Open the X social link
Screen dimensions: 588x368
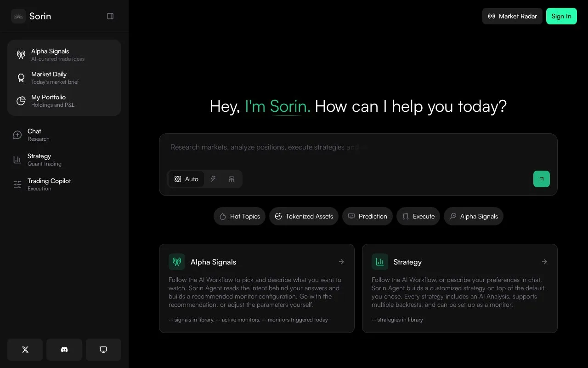(x=25, y=350)
